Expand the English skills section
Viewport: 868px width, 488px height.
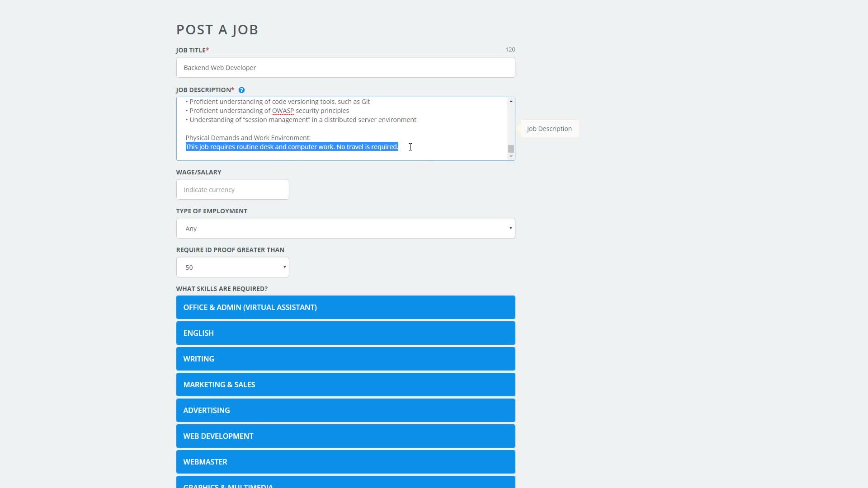pos(345,333)
